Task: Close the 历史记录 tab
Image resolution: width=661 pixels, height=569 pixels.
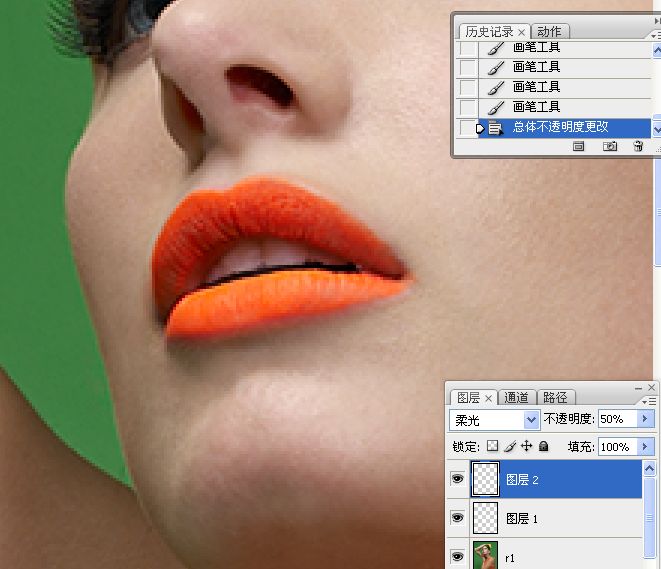Action: tap(521, 32)
